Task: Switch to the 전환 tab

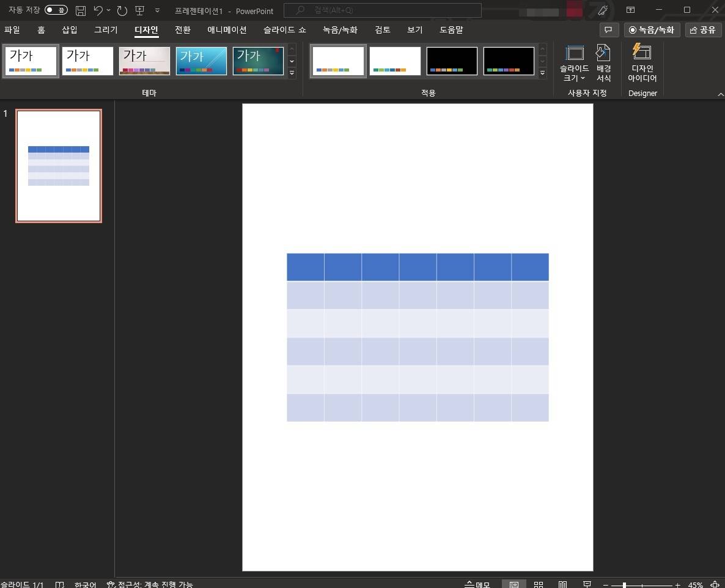Action: 183,30
